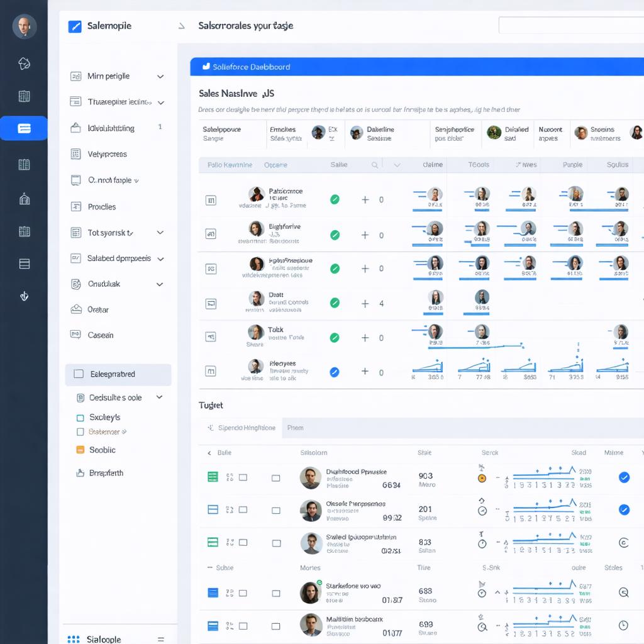Click the icon beside Idvlulattdiing

75,128
